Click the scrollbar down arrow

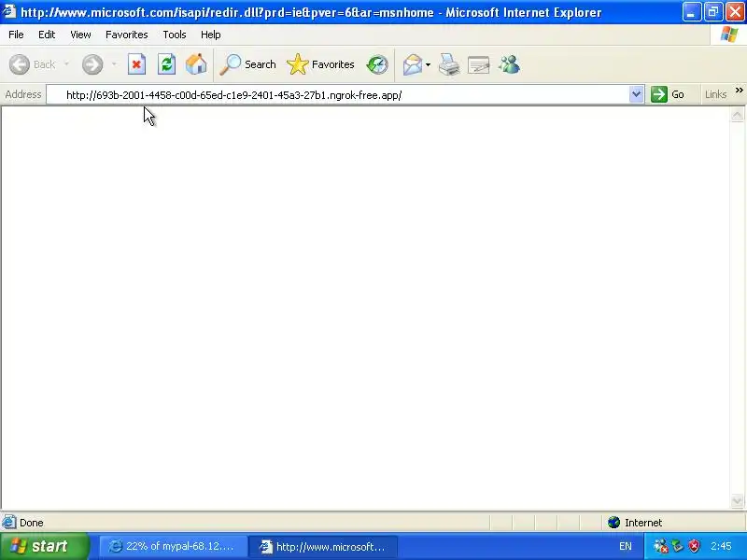point(737,500)
